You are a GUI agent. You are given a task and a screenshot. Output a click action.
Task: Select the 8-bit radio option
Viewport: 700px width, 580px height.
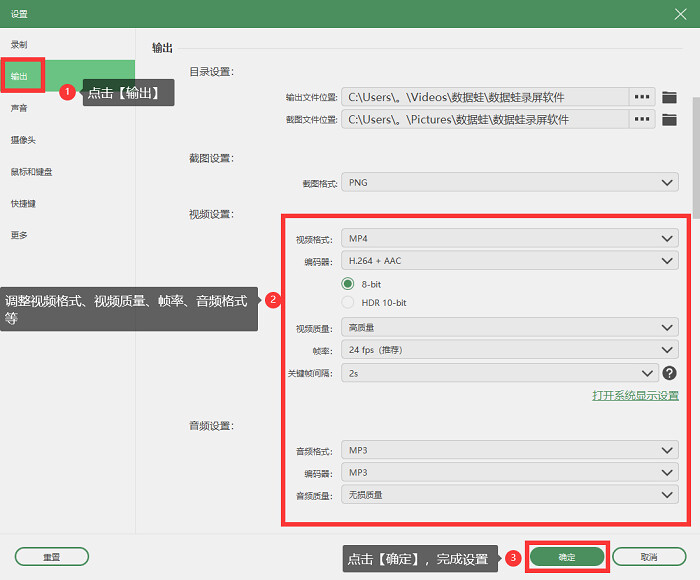[x=348, y=284]
